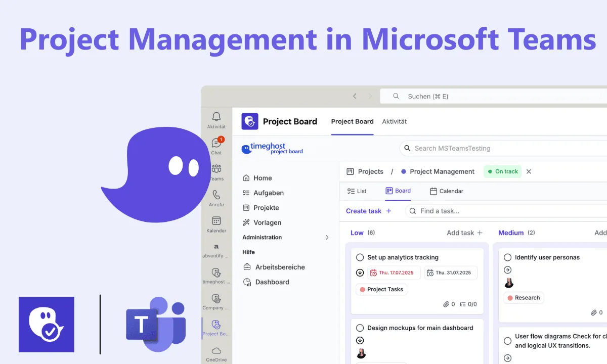Screen dimensions: 607x364
Task: Go forward with the right arrow
Action: tap(370, 96)
